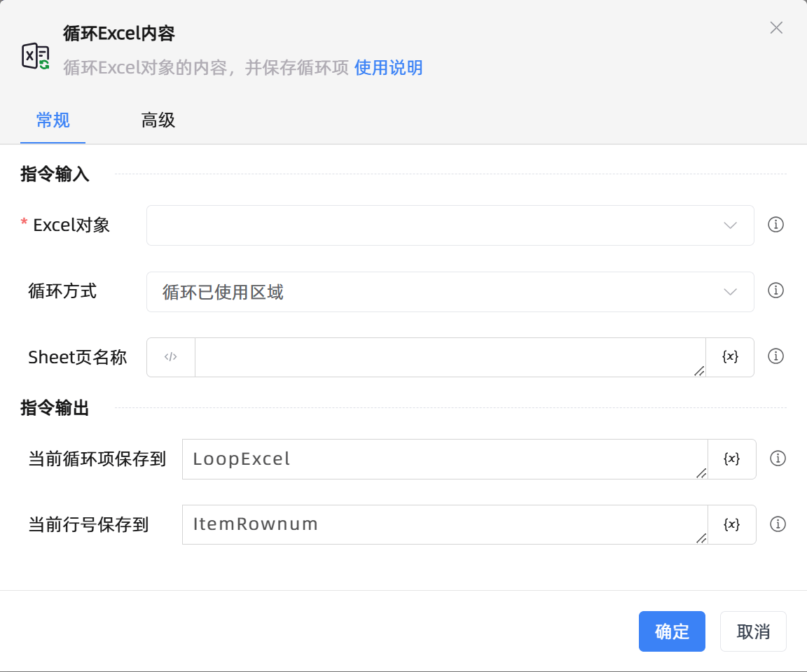Viewport: 807px width, 672px height.
Task: Click the info icon beside Excel对象
Action: click(x=775, y=225)
